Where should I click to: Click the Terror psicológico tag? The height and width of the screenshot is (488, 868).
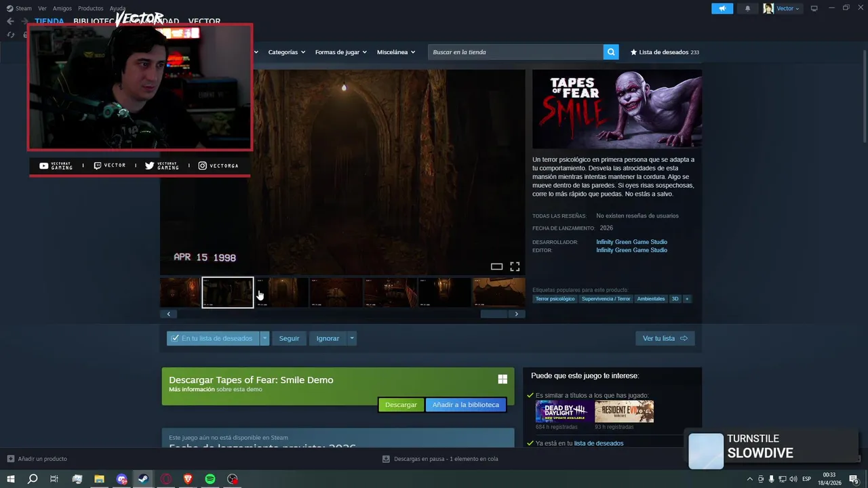point(555,299)
